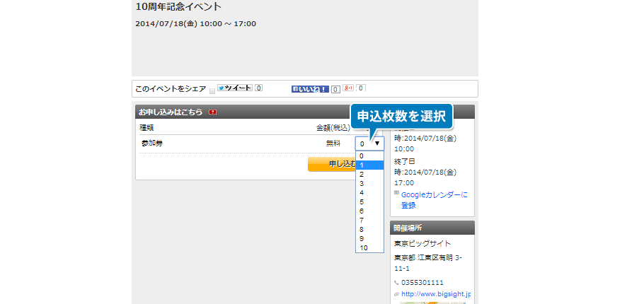
Task: Click the Twitter tweet count box
Action: click(x=259, y=88)
